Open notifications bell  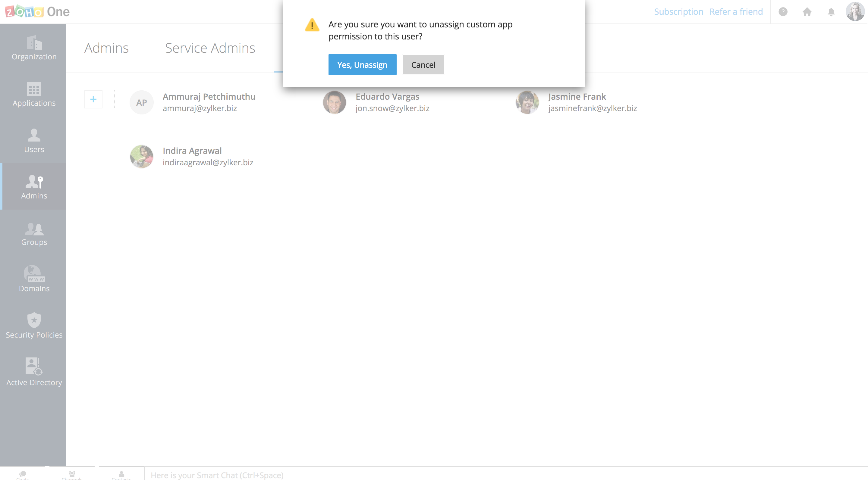click(831, 12)
